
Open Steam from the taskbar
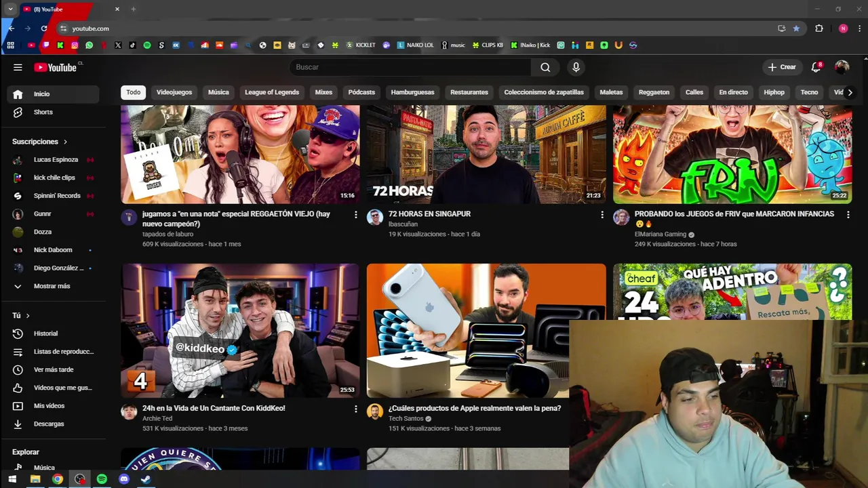146,479
